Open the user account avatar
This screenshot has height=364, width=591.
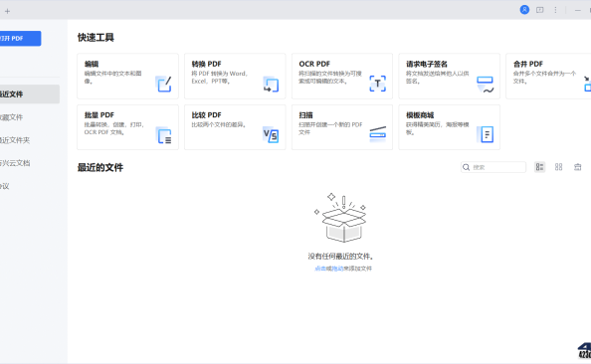(524, 10)
